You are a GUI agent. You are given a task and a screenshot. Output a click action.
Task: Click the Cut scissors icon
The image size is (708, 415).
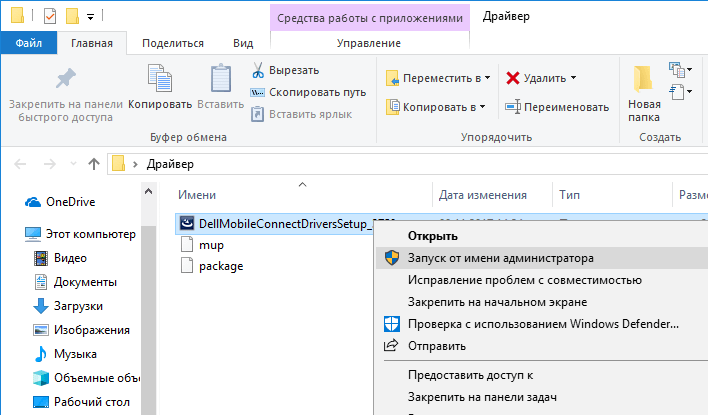tap(258, 70)
